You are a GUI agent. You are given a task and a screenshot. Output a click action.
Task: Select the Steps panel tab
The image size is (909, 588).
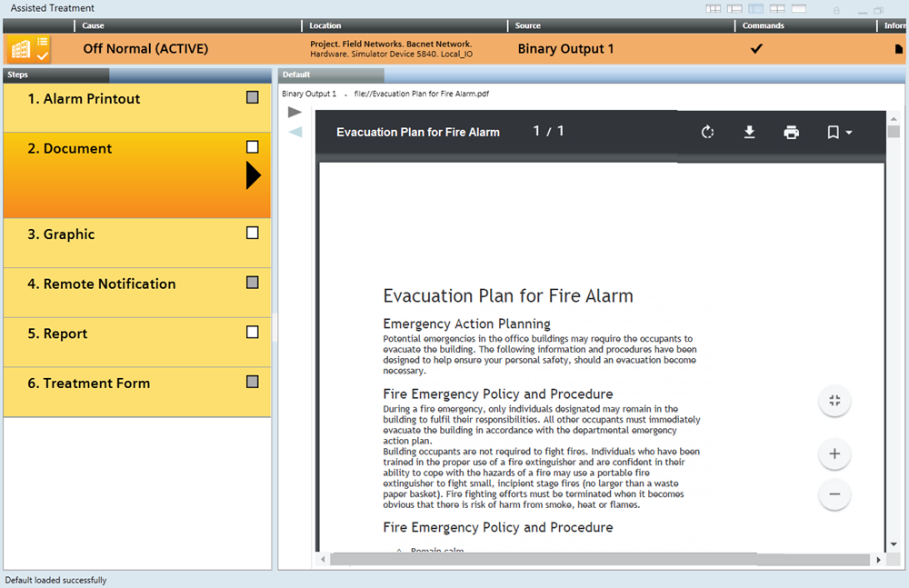coord(55,75)
